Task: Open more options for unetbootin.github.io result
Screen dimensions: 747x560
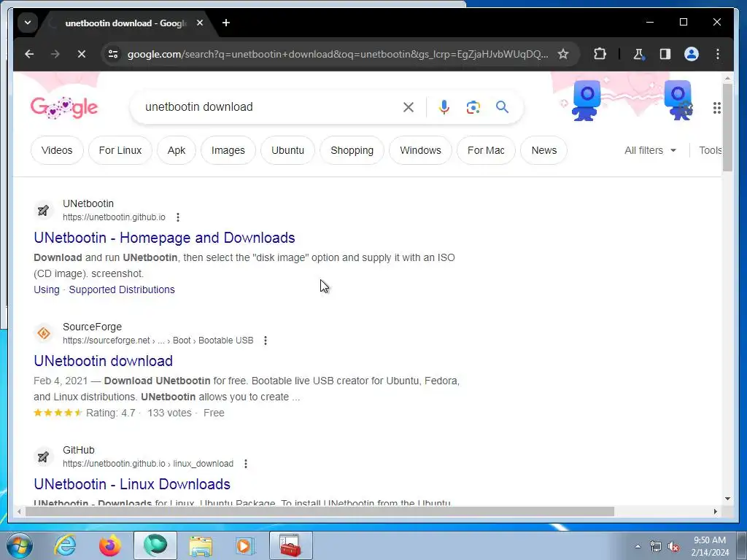Action: pyautogui.click(x=178, y=217)
